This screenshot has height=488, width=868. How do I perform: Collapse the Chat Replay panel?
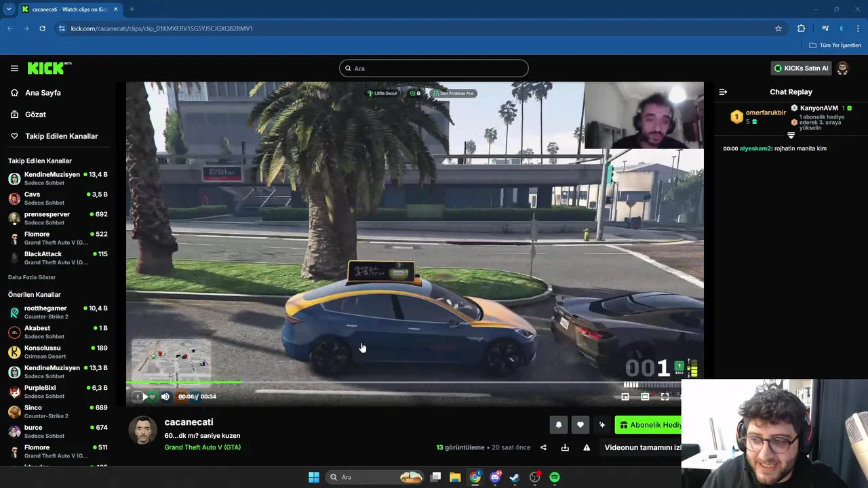(723, 92)
